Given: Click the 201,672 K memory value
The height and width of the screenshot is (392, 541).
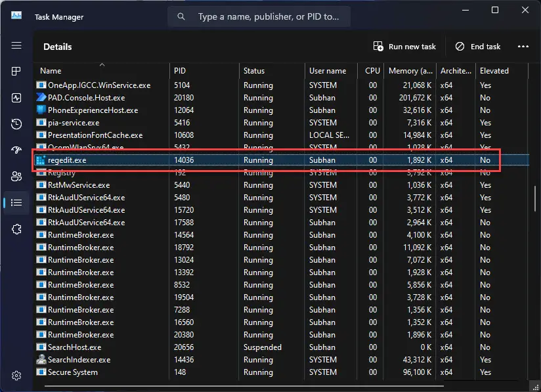Looking at the screenshot, I should click(415, 98).
